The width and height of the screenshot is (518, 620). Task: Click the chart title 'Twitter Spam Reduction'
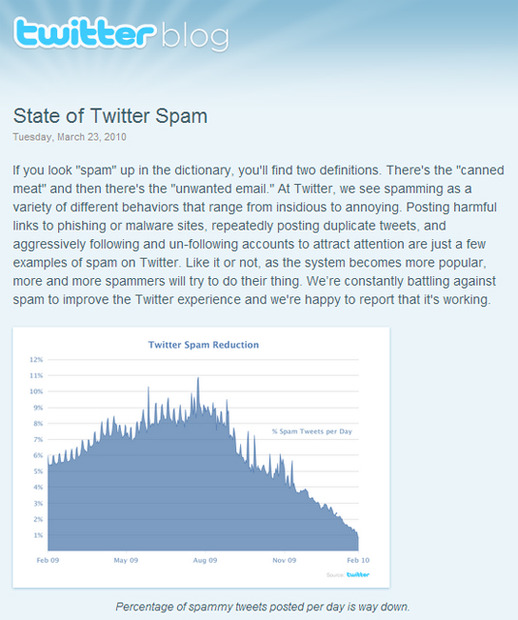[203, 345]
